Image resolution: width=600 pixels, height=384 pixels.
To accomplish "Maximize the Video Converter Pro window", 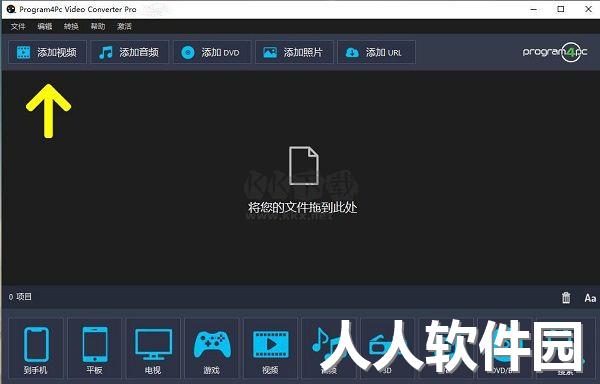I will [561, 9].
